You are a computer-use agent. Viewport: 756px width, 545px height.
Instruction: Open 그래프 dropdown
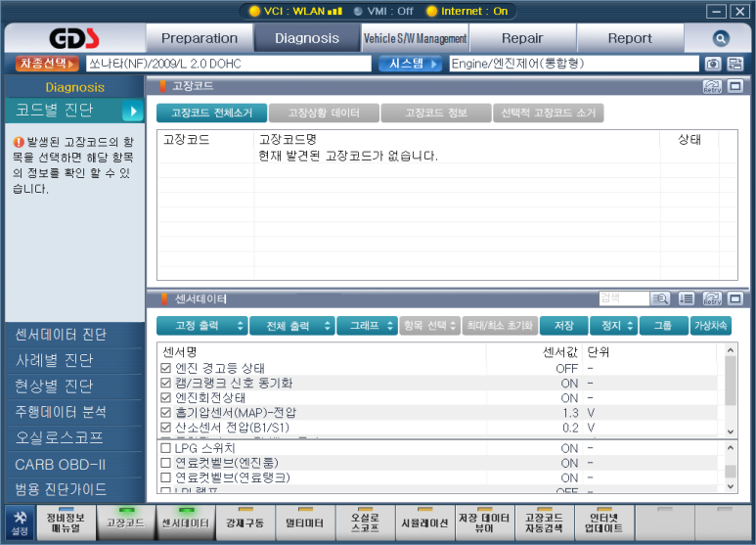pyautogui.click(x=367, y=326)
